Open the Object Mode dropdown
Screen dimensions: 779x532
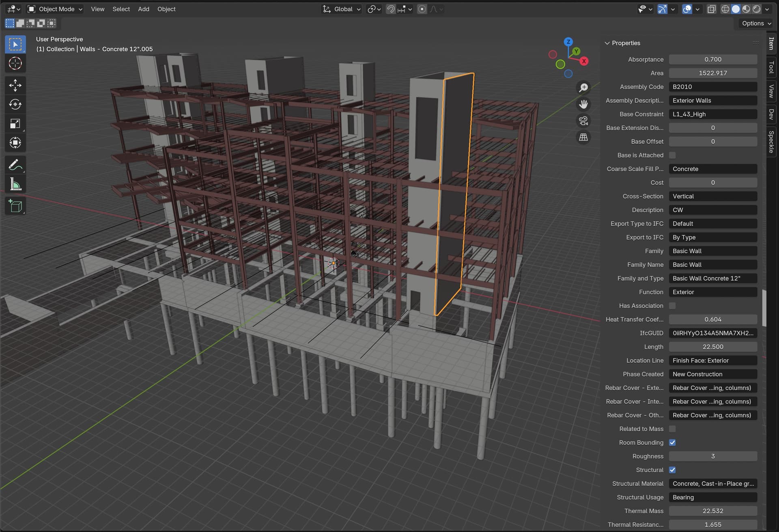[55, 9]
